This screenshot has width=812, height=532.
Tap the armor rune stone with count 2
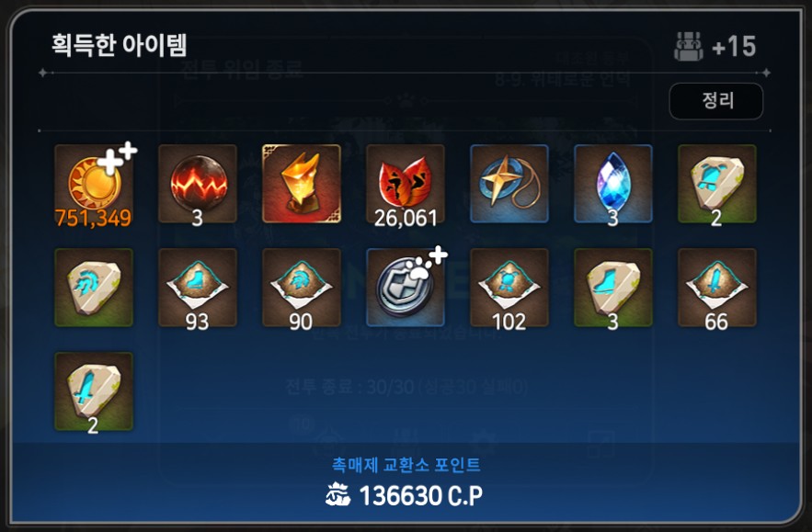pos(717,184)
